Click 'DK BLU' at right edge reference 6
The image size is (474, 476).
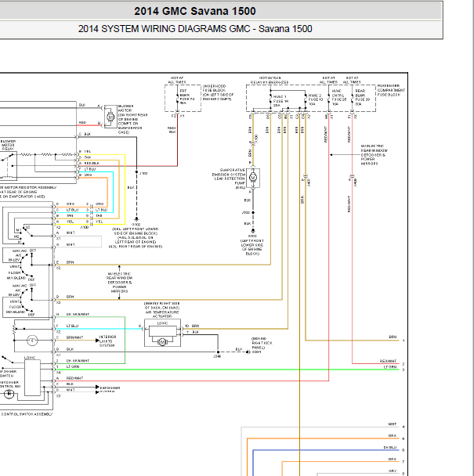pos(390,448)
